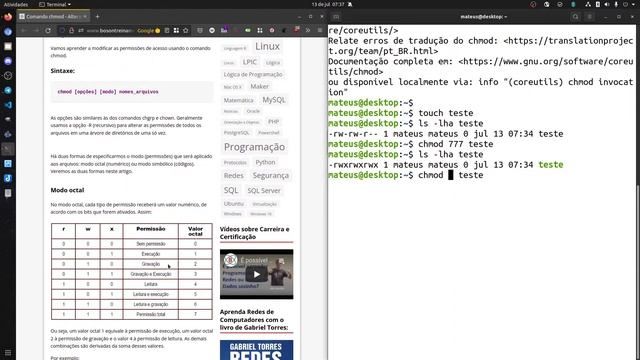The width and height of the screenshot is (640, 360).
Task: Open the Terminal app menu in the top bar
Action: [55, 4]
